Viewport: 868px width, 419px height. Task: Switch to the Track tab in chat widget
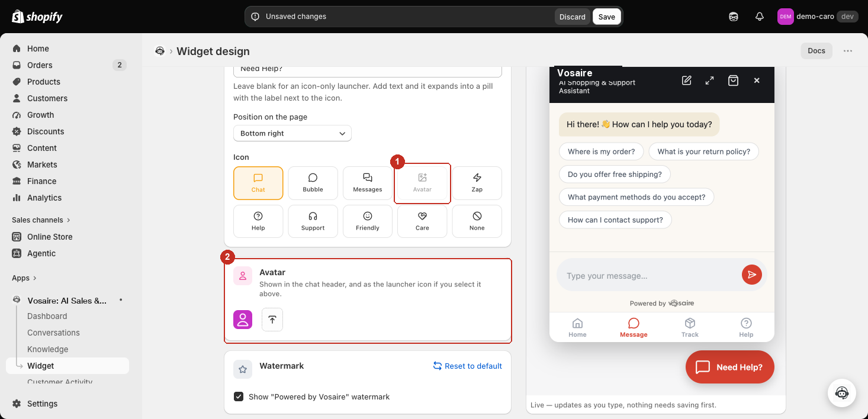click(x=690, y=327)
